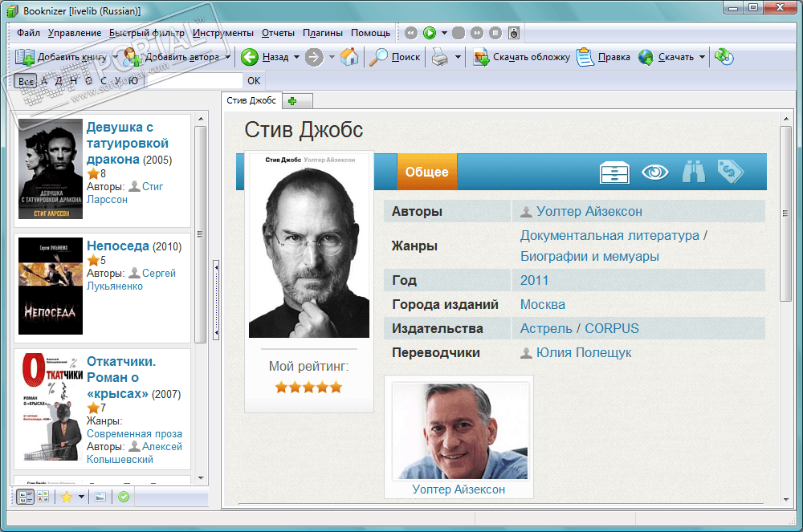Click the Steve Jobs book cover image
803x532 pixels.
[309, 246]
